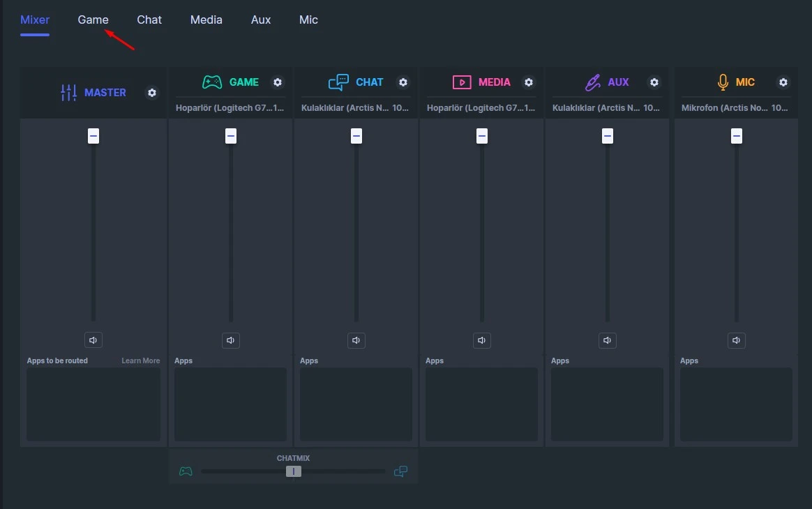Image resolution: width=812 pixels, height=509 pixels.
Task: Click the Master mixer sliders icon
Action: [68, 93]
